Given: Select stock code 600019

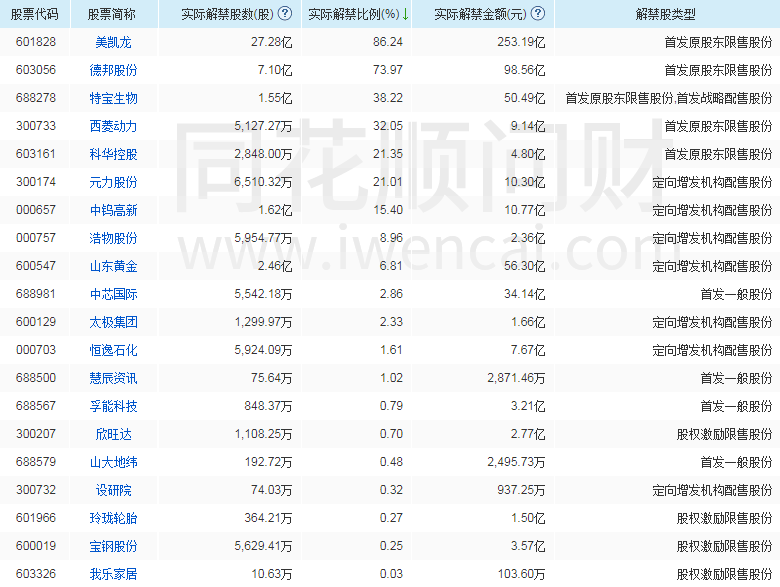Looking at the screenshot, I should [36, 545].
